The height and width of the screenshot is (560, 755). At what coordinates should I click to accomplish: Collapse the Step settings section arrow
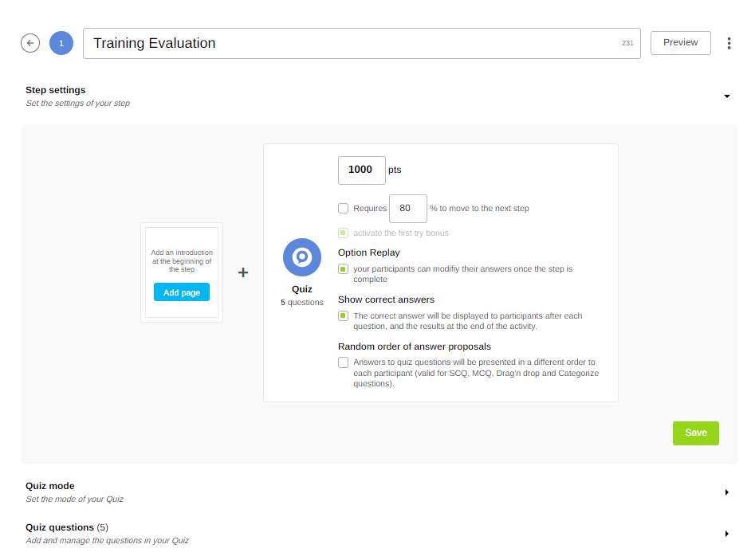[726, 96]
